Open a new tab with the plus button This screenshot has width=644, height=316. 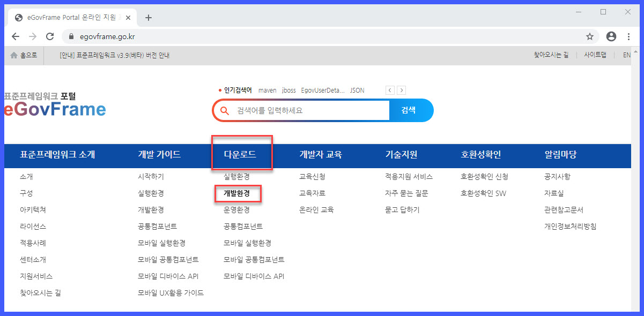click(x=149, y=17)
